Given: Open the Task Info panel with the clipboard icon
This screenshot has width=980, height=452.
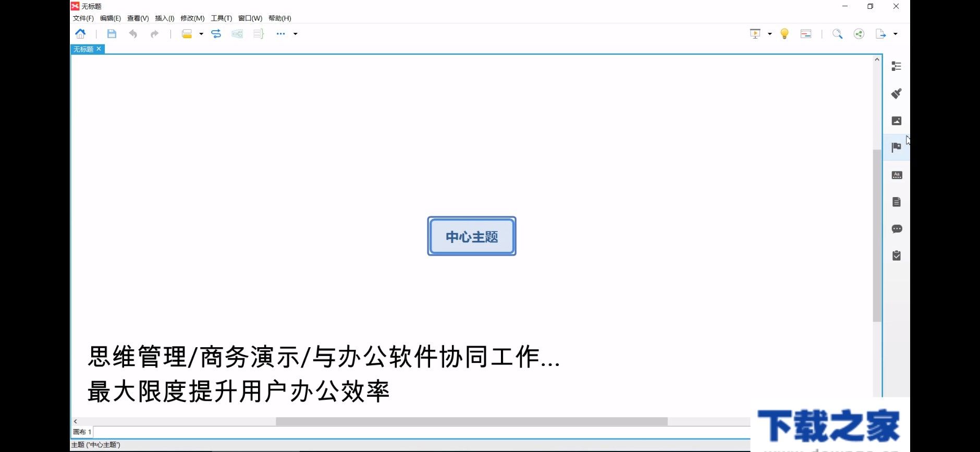Looking at the screenshot, I should tap(897, 255).
